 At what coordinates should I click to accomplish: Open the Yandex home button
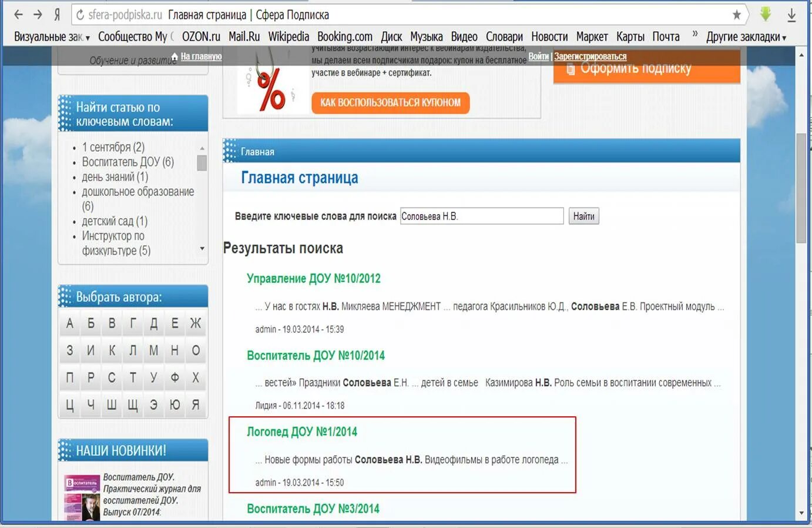[x=57, y=15]
